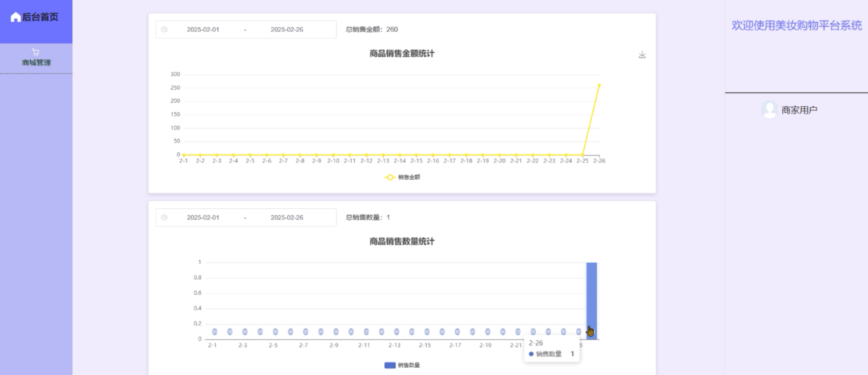Viewport: 868px width, 375px height.
Task: Edit the top chart end date 2025-02-26
Action: [287, 29]
